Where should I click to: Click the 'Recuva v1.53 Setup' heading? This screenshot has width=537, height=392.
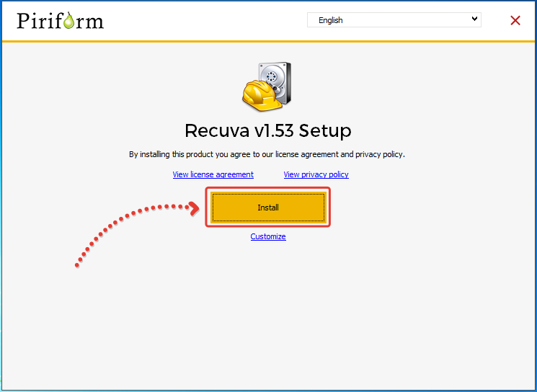(268, 130)
